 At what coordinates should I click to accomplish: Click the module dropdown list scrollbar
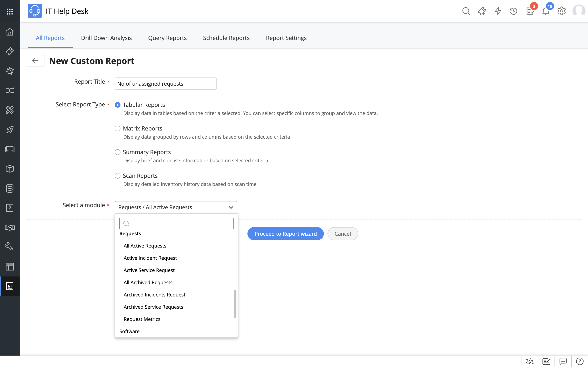tap(235, 303)
